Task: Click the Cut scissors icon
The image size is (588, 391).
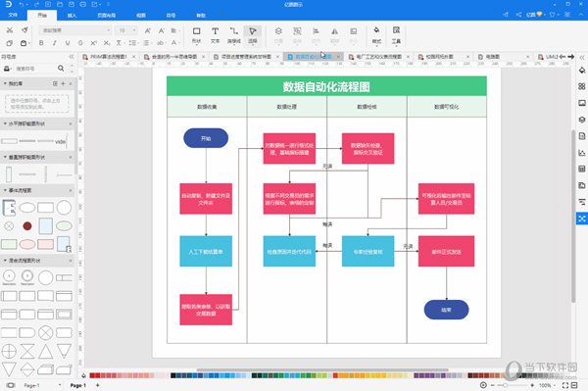Action: click(x=10, y=30)
